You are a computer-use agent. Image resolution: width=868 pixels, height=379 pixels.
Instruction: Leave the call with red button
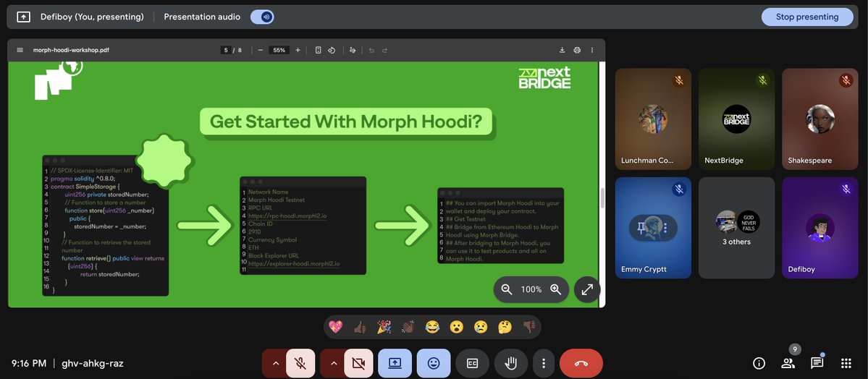click(x=581, y=364)
